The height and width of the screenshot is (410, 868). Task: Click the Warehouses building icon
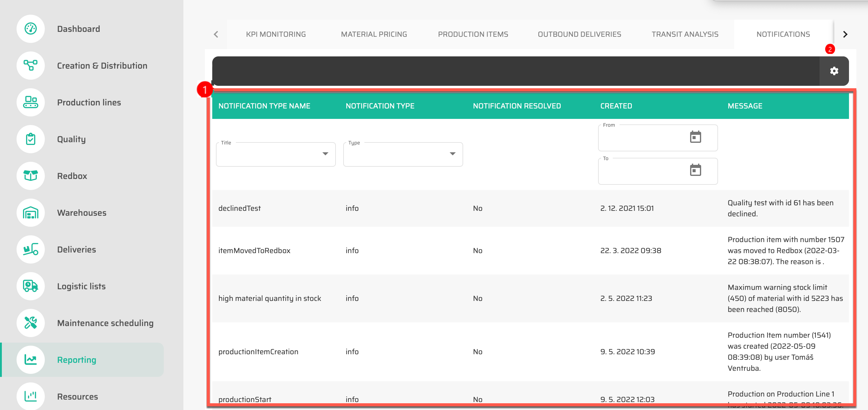[31, 212]
